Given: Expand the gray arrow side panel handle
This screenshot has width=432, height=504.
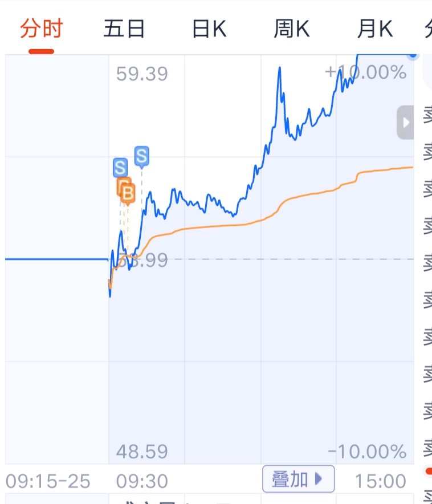Looking at the screenshot, I should click(405, 123).
